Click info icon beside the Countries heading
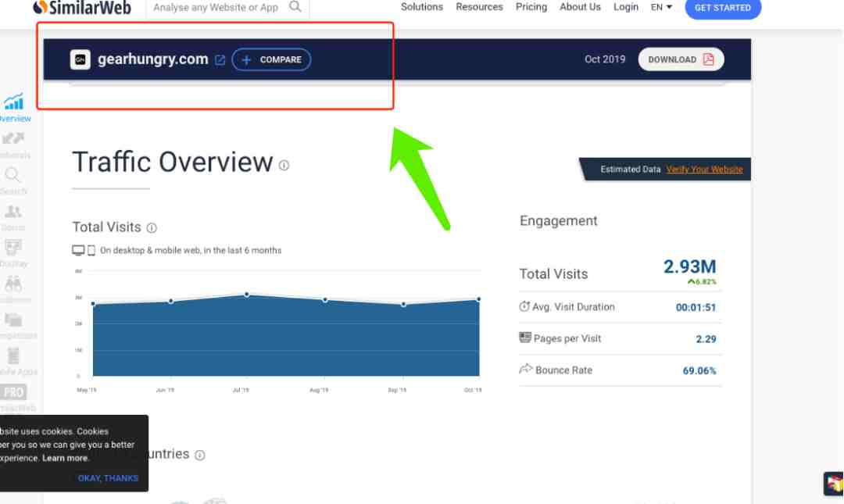Screen dimensions: 844x504 [200, 456]
